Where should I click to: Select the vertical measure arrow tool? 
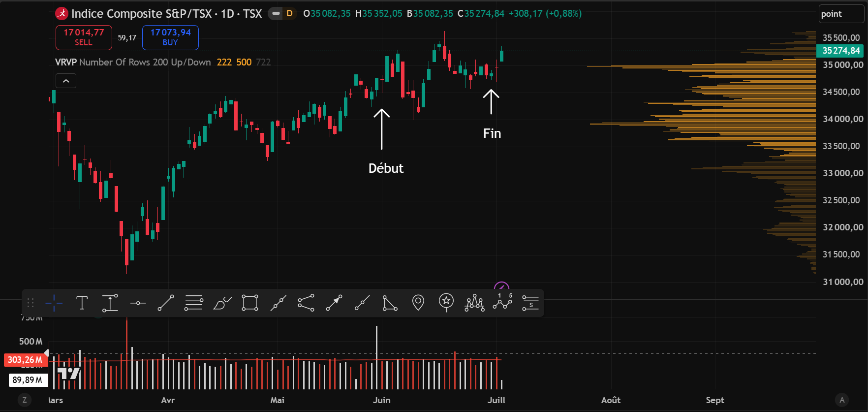[x=110, y=303]
